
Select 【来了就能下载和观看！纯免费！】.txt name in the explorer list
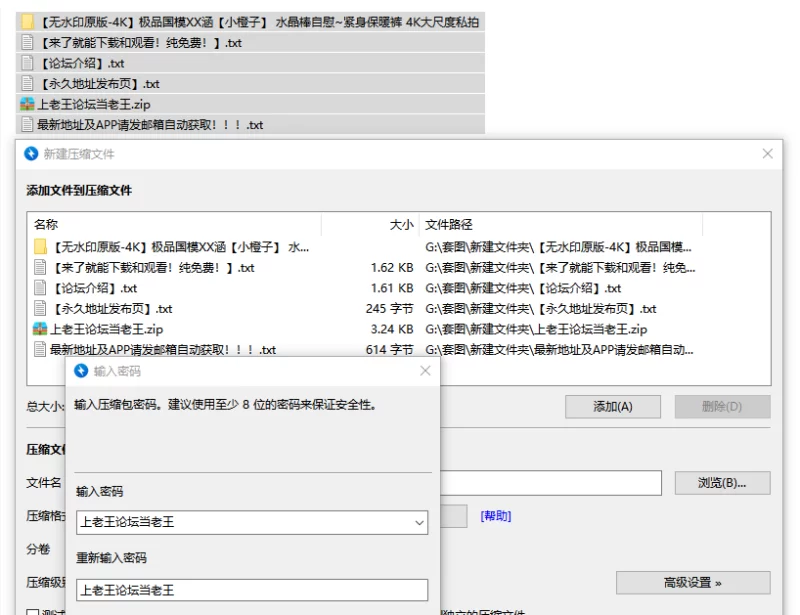[140, 43]
